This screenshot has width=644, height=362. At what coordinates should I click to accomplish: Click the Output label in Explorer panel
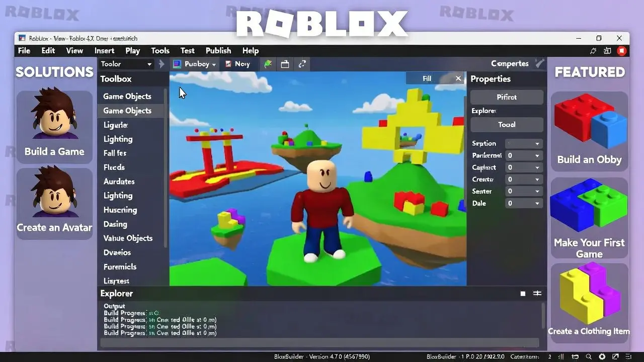(114, 306)
